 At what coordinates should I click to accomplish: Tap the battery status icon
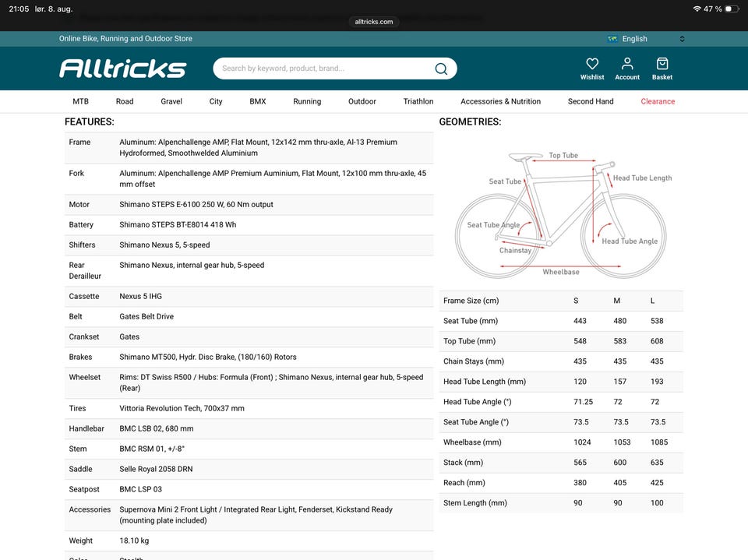tap(732, 9)
